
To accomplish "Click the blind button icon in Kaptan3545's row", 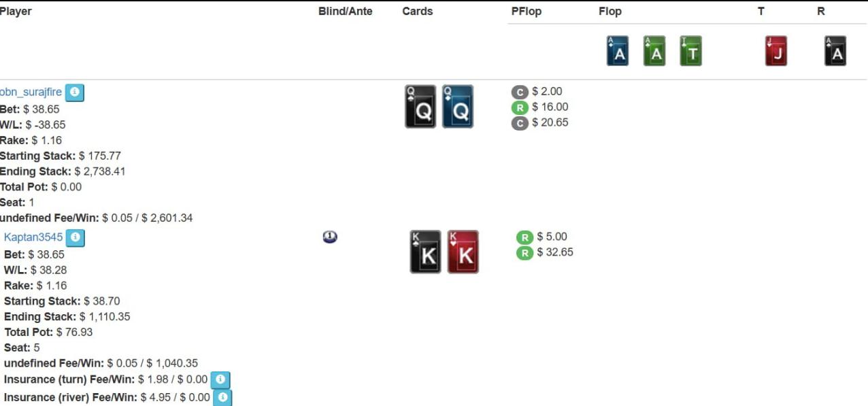I will (x=330, y=237).
